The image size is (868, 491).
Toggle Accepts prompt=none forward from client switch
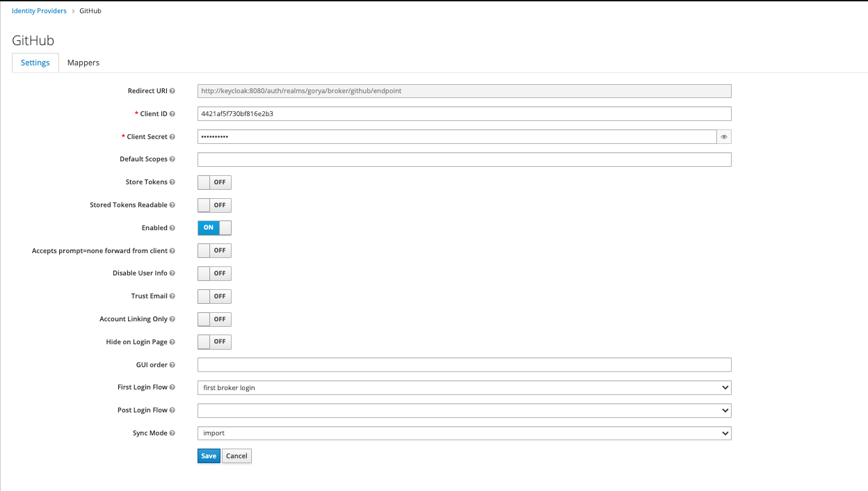tap(214, 250)
